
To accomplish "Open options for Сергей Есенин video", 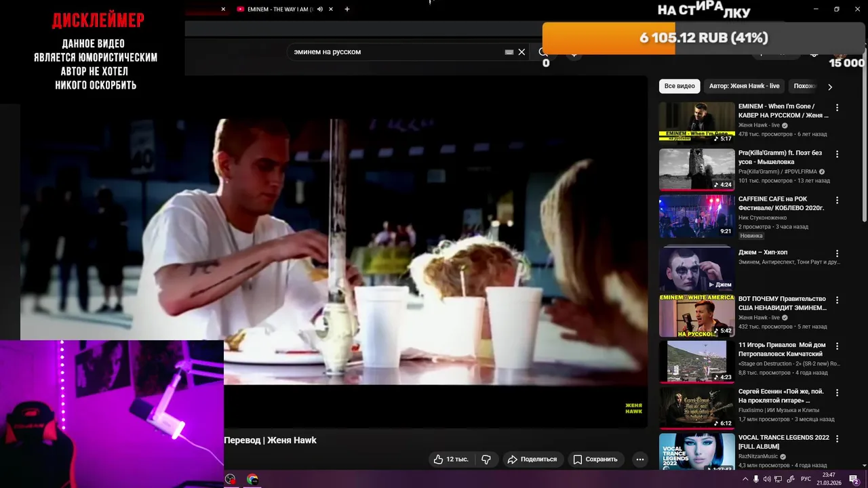I will (x=837, y=392).
